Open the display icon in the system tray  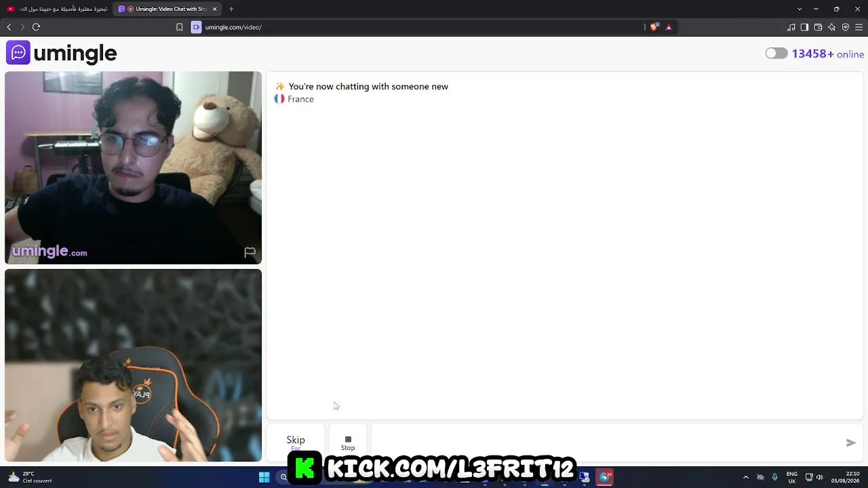[x=809, y=477]
